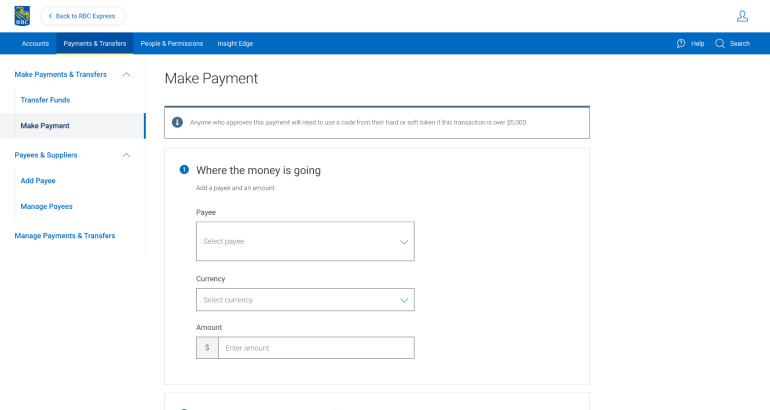Click the Enter amount field
Viewport: 770px width, 410px height.
click(315, 348)
